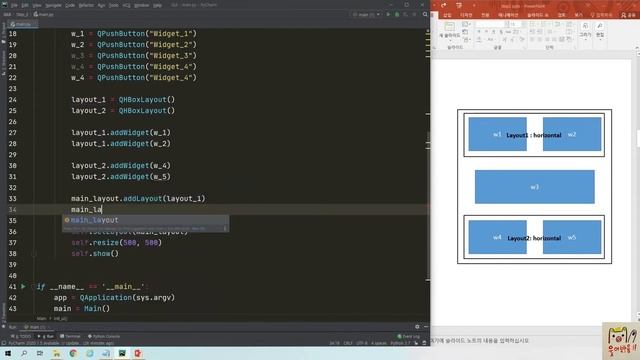The image size is (640, 360).
Task: Open the Terminal tool window tab
Action: tap(70, 336)
